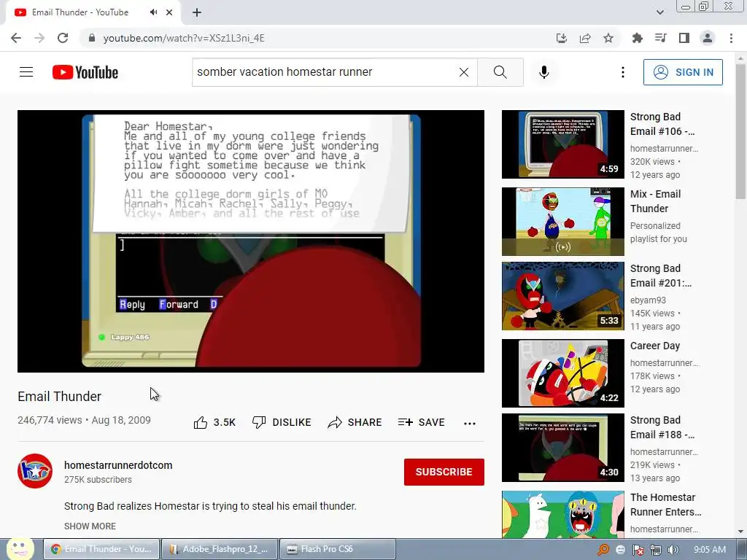The image size is (747, 560).
Task: View site info via padlock icon
Action: point(92,38)
